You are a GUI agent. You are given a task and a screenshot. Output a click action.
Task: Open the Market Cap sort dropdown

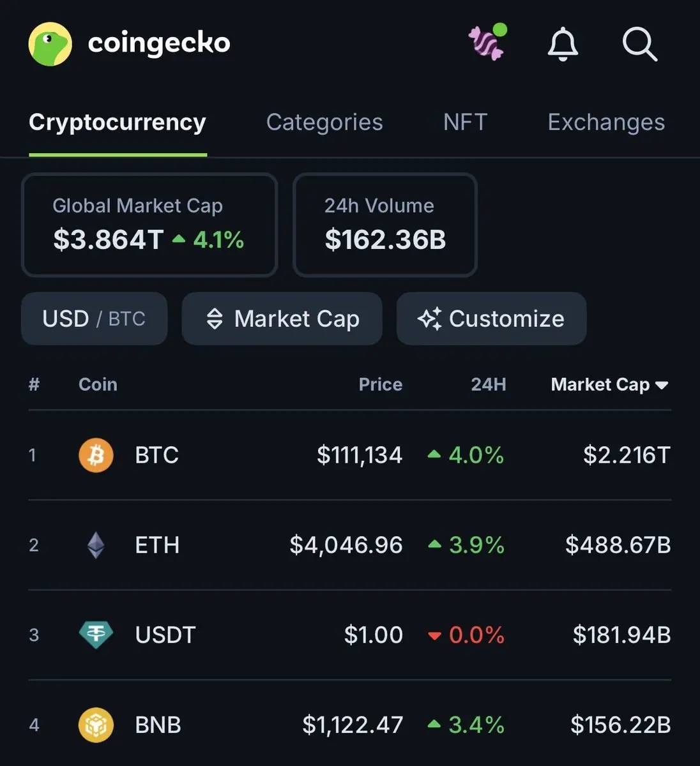(282, 319)
